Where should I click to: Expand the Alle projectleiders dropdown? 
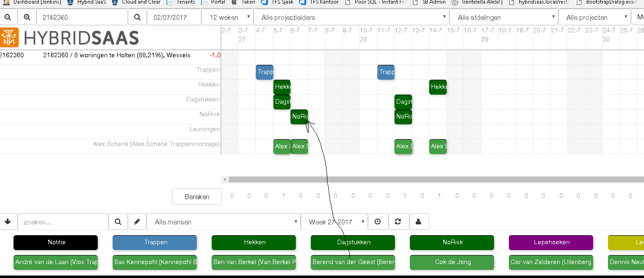coord(351,18)
